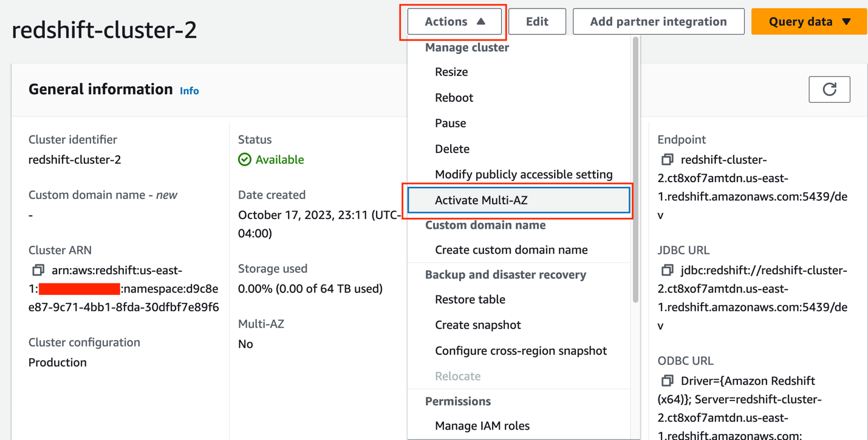
Task: Click the Backup and disaster recovery header
Action: click(505, 275)
